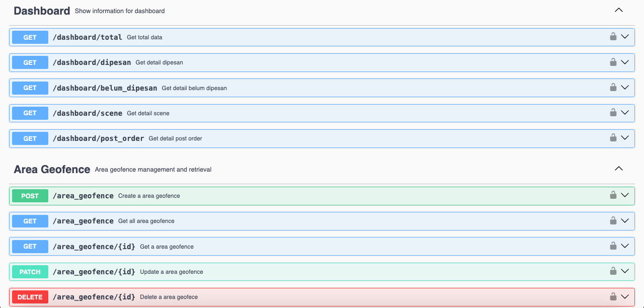Click lock icon on /dashboard/post_order endpoint
Screen dimensions: 644x308
pos(613,138)
